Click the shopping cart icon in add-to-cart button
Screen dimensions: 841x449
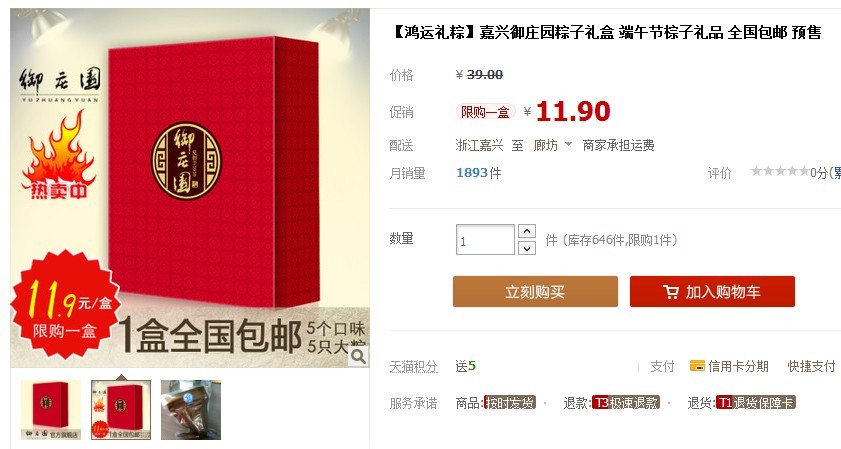coord(671,292)
